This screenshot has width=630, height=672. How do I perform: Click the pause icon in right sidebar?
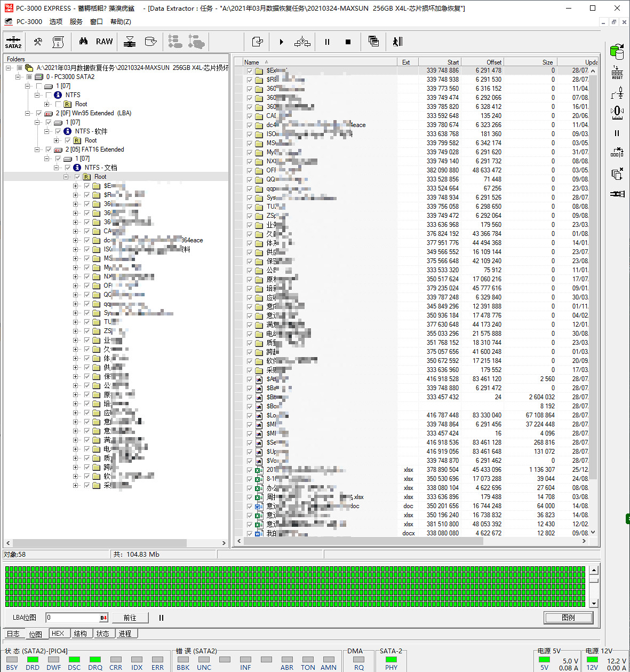click(617, 133)
